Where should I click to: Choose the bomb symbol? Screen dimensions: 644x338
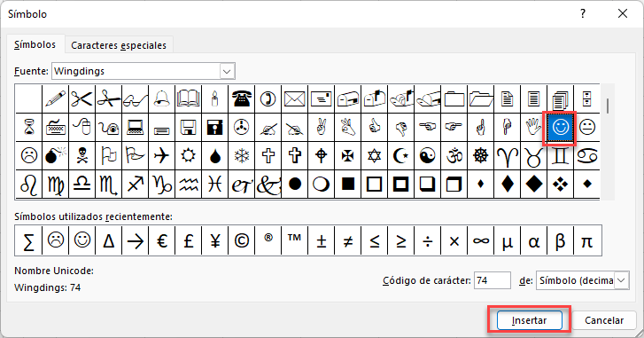click(56, 156)
